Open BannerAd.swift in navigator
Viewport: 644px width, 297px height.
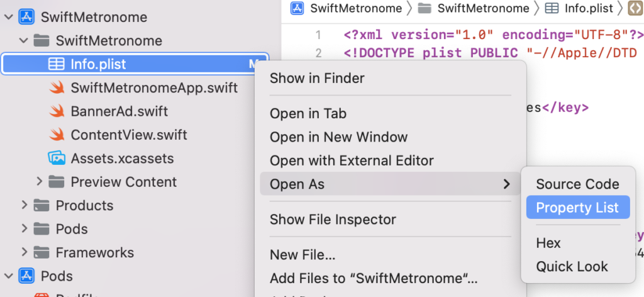pyautogui.click(x=119, y=111)
